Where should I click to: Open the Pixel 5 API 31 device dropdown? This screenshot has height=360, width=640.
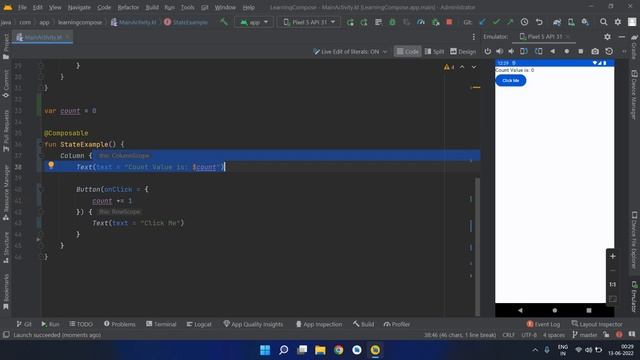click(309, 22)
